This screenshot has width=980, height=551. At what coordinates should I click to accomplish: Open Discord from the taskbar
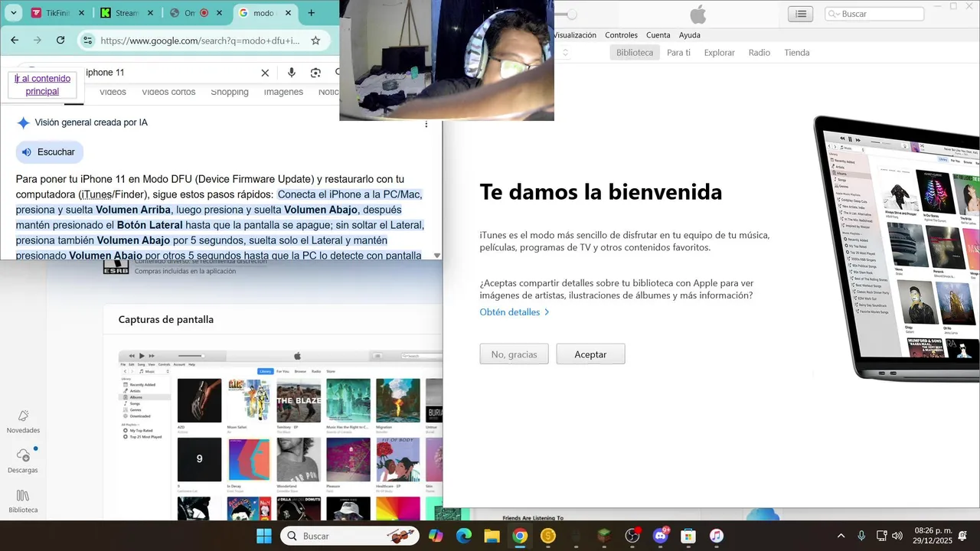click(x=660, y=536)
